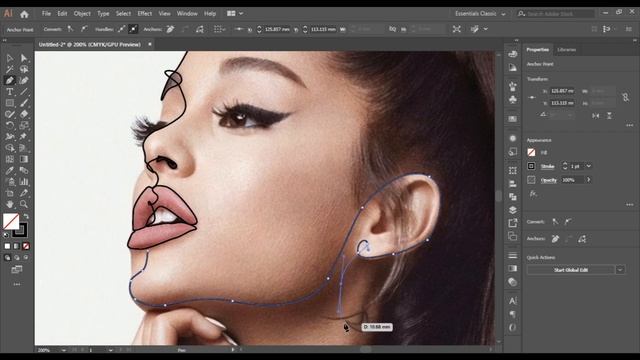This screenshot has width=640, height=360.
Task: Open the Arrange Documents dropdown
Action: point(235,13)
